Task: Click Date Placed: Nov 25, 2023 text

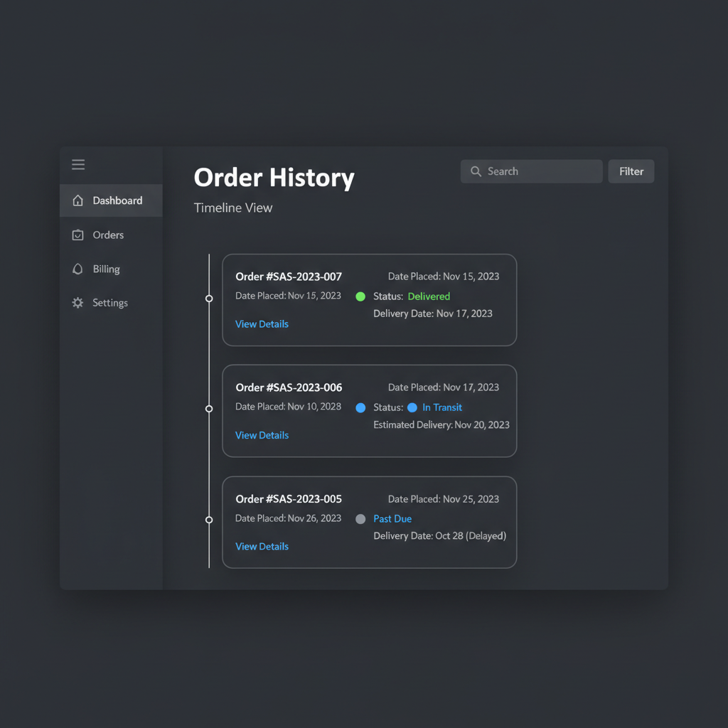Action: [444, 499]
